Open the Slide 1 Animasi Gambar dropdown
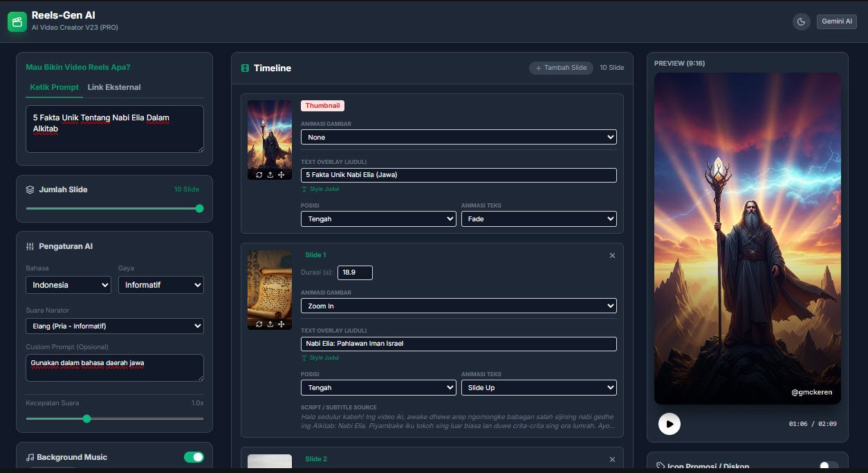 point(459,306)
